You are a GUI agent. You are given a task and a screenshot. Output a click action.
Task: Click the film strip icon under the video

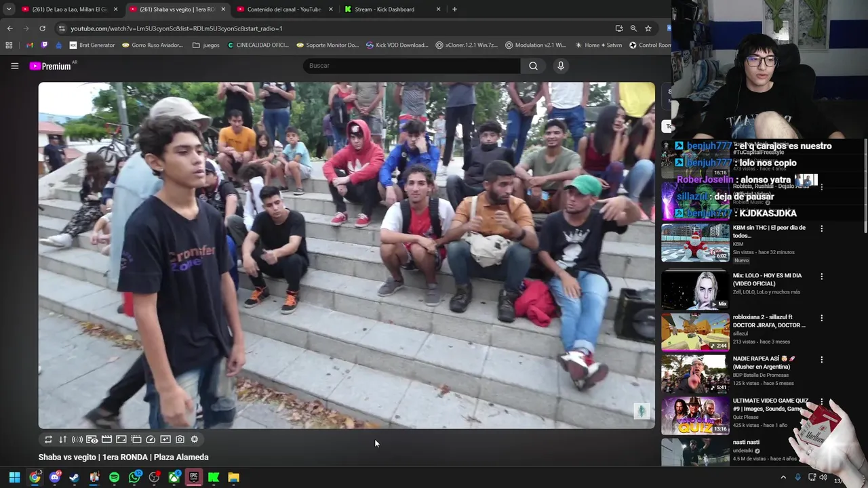point(136,439)
